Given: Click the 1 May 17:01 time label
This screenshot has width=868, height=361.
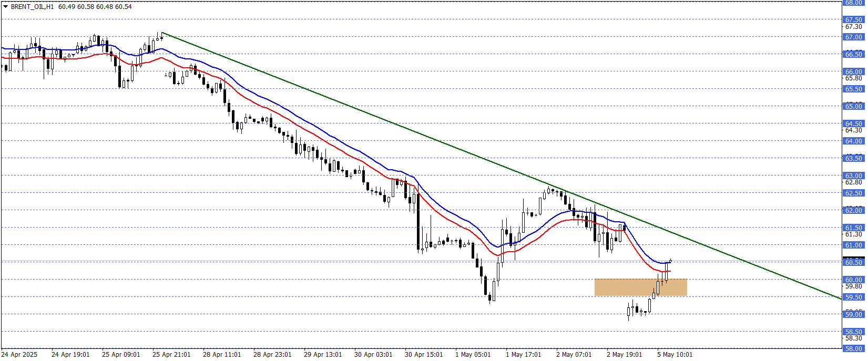Looking at the screenshot, I should 524,355.
